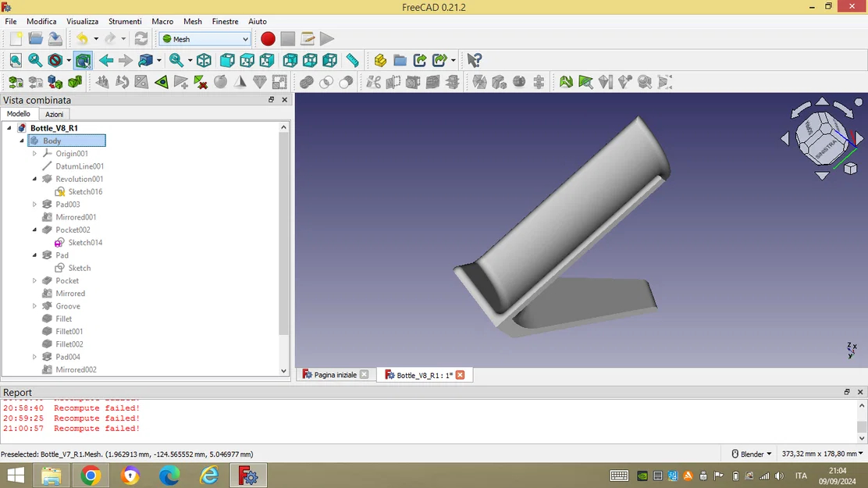
Task: Undo the last action
Action: pyautogui.click(x=83, y=39)
